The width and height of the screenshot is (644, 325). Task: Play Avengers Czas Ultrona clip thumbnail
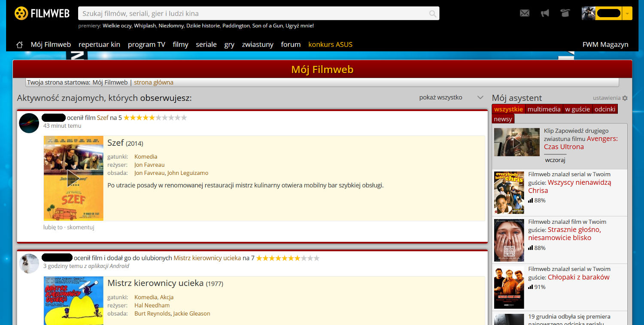(517, 142)
